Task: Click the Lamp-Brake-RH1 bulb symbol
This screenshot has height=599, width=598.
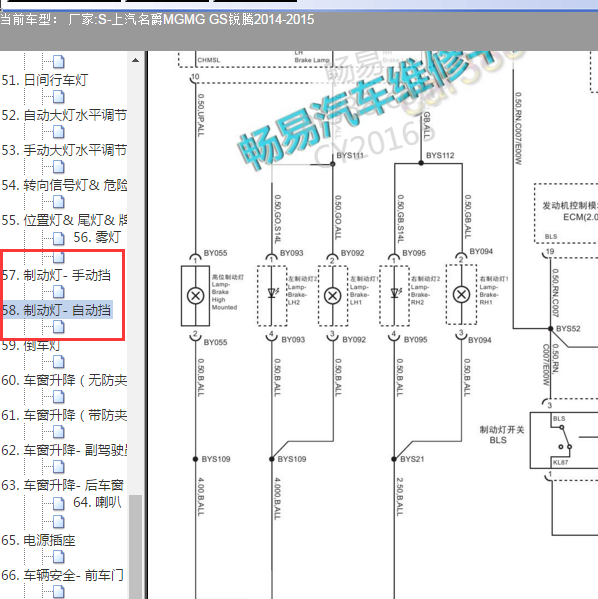Action: 461,295
